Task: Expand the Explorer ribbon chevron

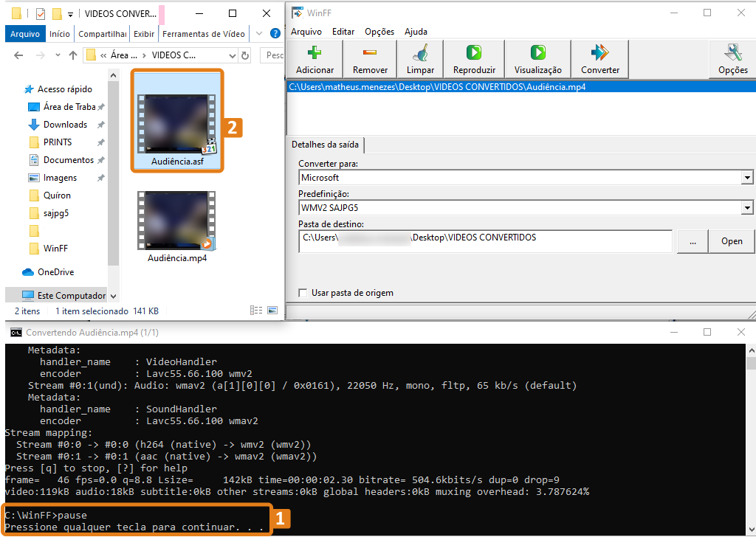Action: (x=259, y=33)
